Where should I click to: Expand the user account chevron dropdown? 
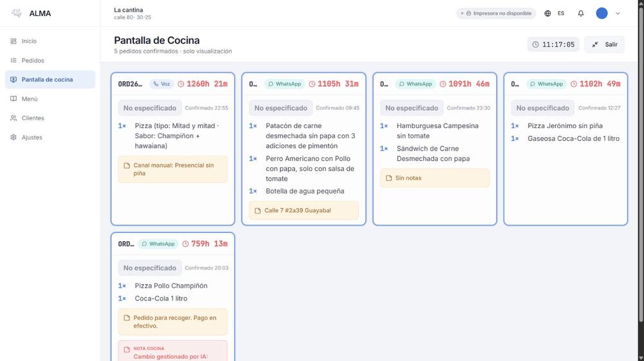click(x=618, y=14)
